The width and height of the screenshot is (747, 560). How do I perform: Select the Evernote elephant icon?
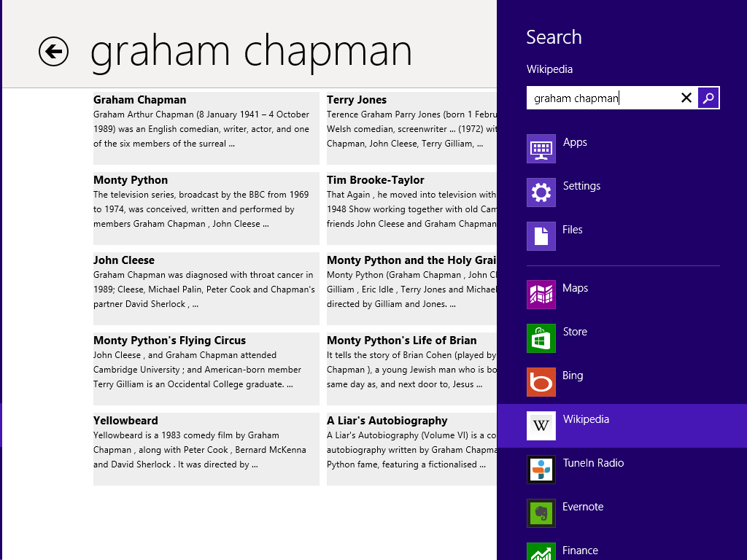(541, 513)
